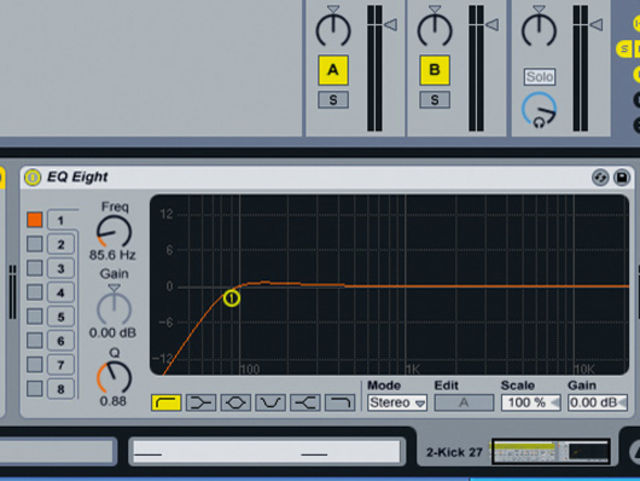Image resolution: width=640 pixels, height=481 pixels.
Task: Click return track B pan knob
Action: tap(435, 28)
